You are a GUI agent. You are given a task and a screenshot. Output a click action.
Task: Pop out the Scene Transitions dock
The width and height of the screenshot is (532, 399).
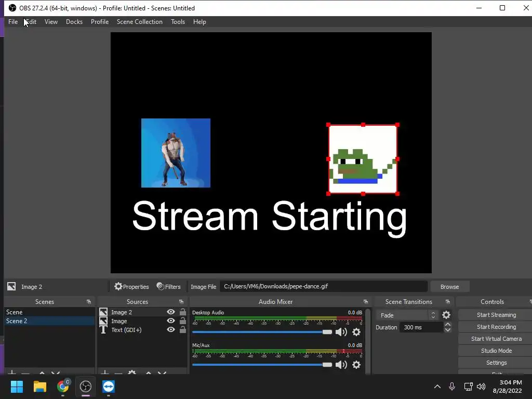click(x=447, y=302)
